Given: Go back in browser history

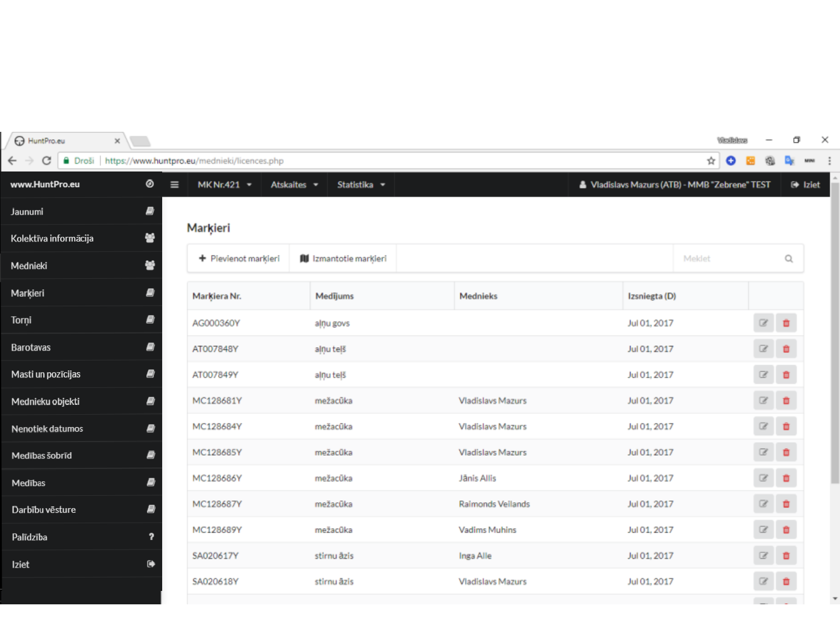Looking at the screenshot, I should click(x=12, y=161).
